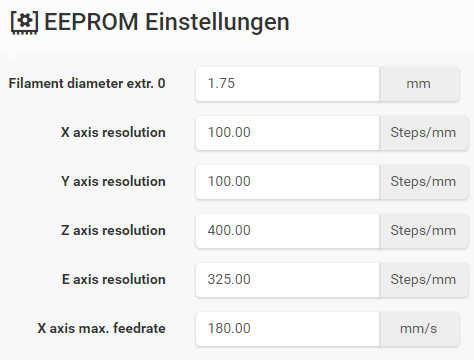
Task: Click the EEPROM chip icon in header
Action: (24, 22)
